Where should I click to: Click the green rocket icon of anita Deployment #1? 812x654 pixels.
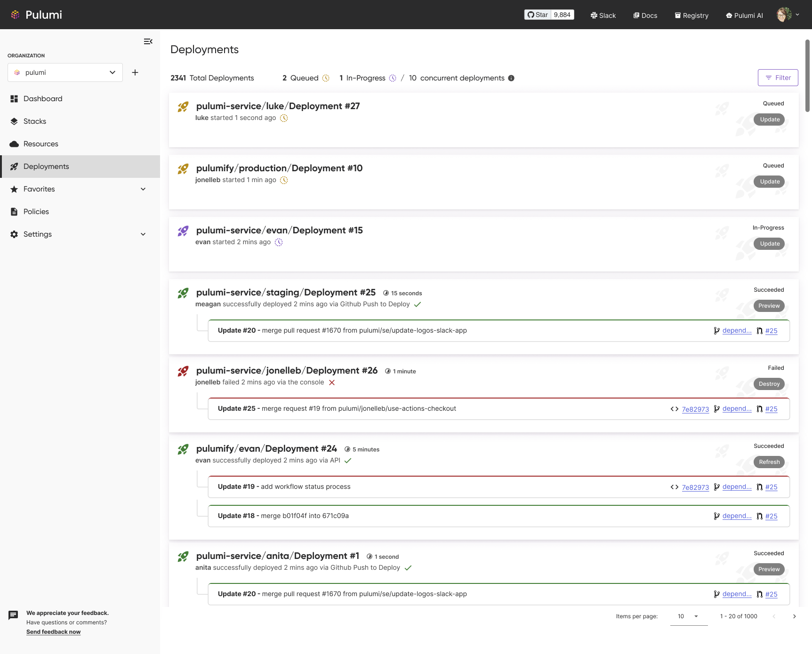click(183, 557)
